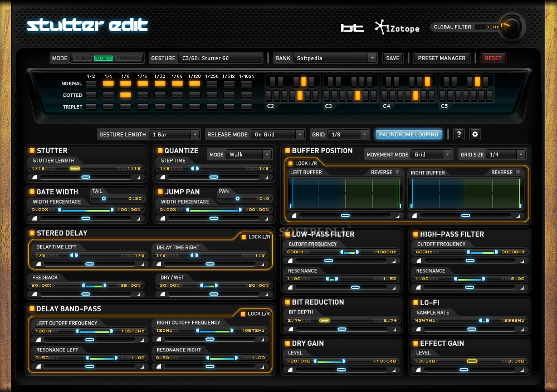Select the 1/2 Normal stutter value
The width and height of the screenshot is (557, 392).
91,84
